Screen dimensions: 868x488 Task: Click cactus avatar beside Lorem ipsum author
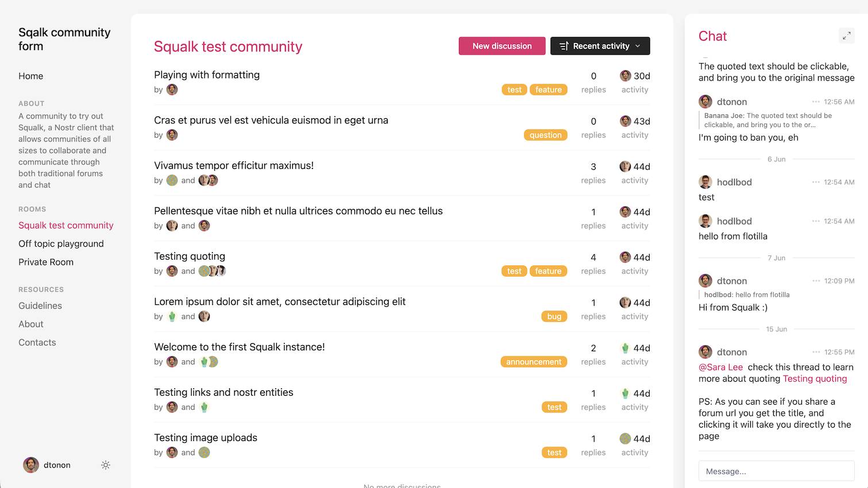coord(172,316)
